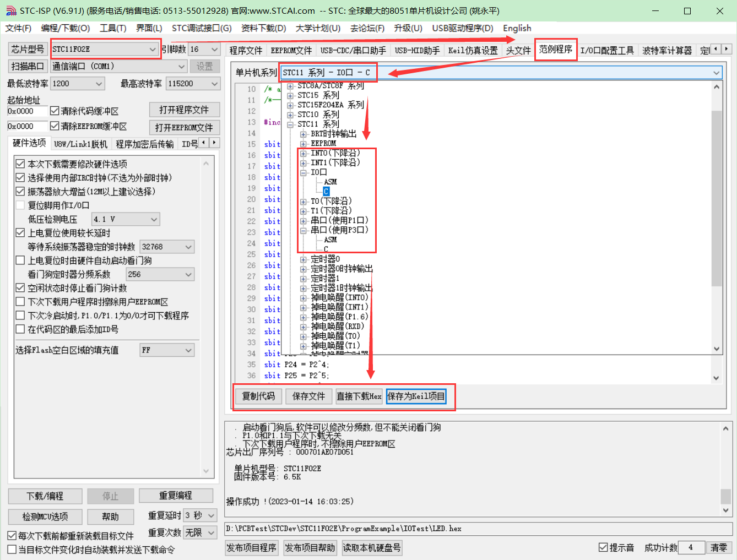
Task: Open the 32768 oscillator clock count dropdown
Action: [167, 247]
